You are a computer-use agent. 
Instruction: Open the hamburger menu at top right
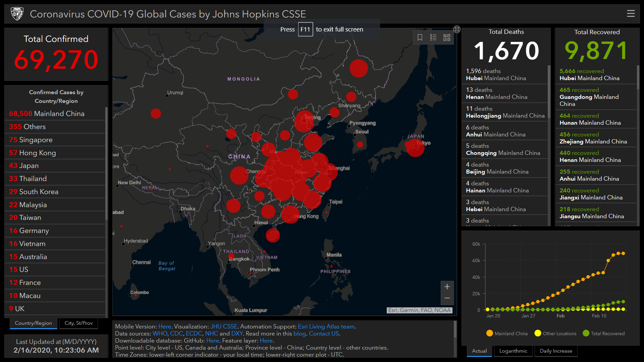tap(631, 13)
